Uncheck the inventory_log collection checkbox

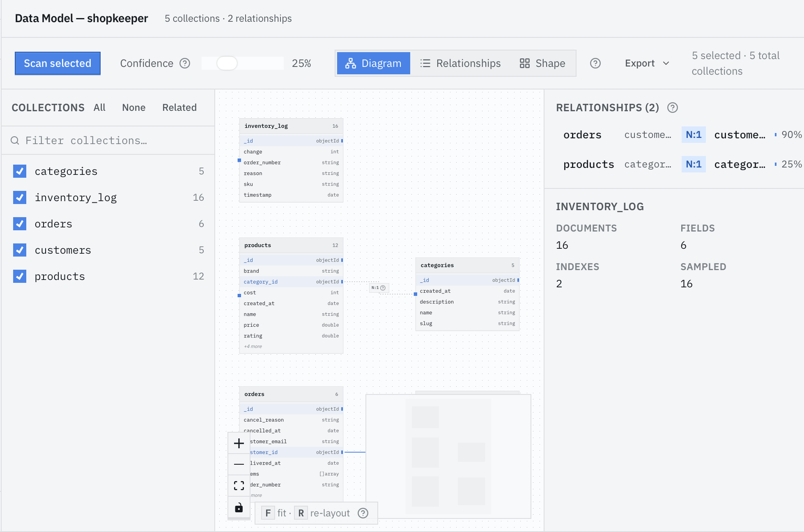pyautogui.click(x=20, y=197)
